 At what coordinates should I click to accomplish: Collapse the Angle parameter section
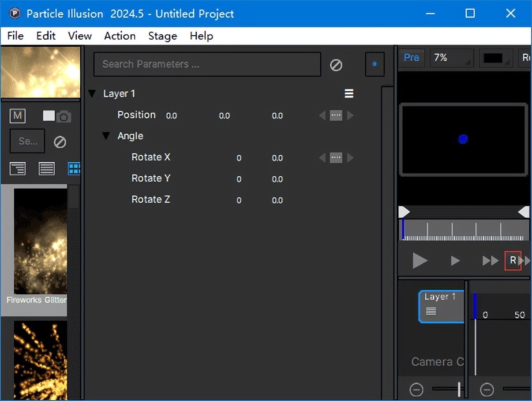tap(106, 136)
